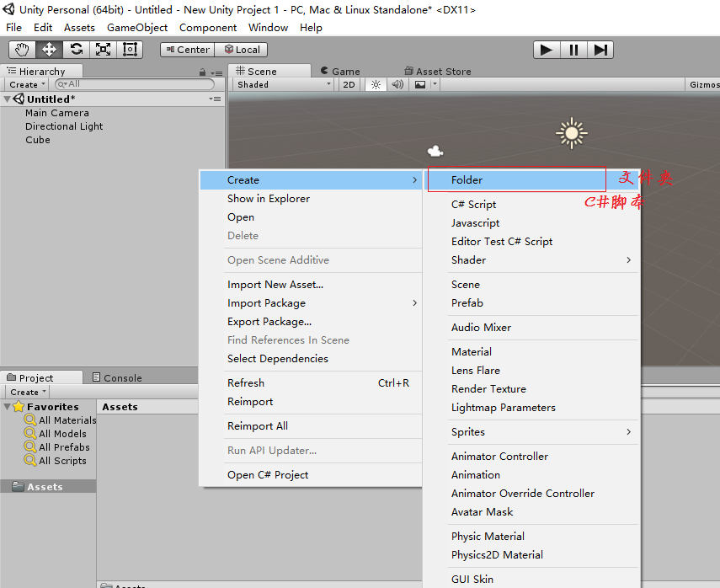720x588 pixels.
Task: Toggle the Local handle rotation button
Action: [x=241, y=50]
